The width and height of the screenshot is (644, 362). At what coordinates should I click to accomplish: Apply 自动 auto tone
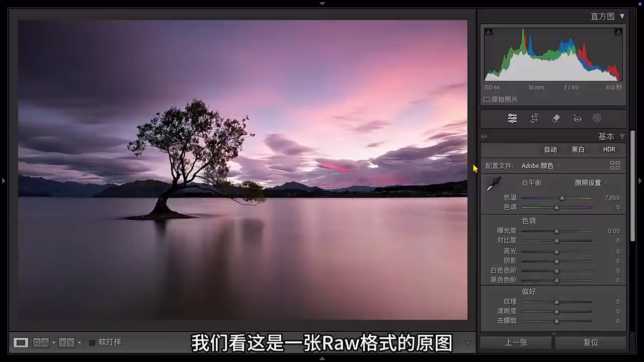pyautogui.click(x=550, y=149)
